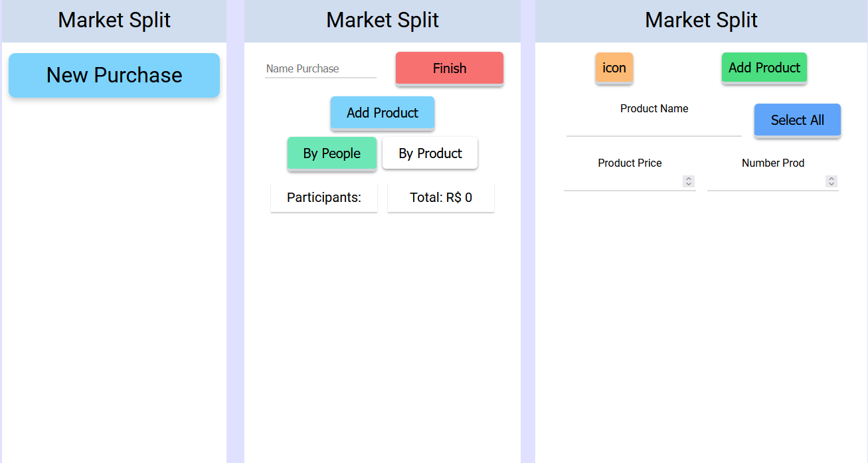Image resolution: width=868 pixels, height=463 pixels.
Task: Decrease Product Price with the down arrow
Action: (689, 184)
